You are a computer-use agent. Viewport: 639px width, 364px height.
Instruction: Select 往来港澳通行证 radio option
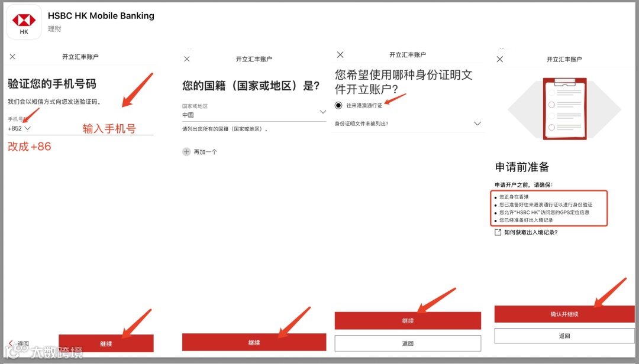(338, 105)
